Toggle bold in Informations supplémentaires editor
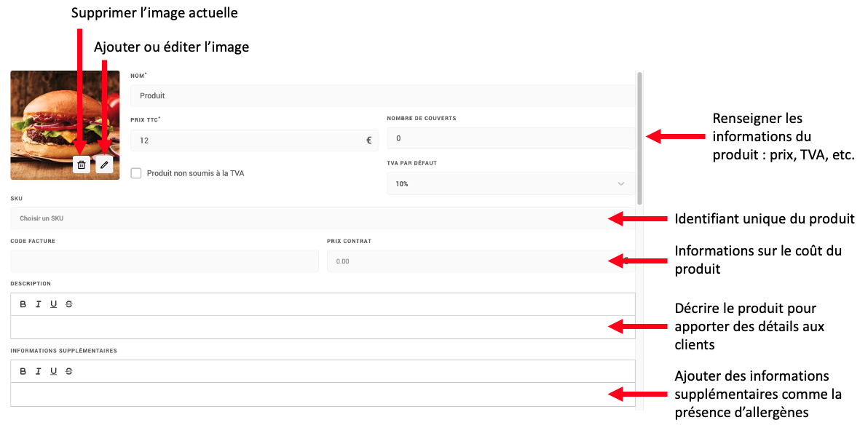Viewport: 868px width, 436px height. pos(23,371)
